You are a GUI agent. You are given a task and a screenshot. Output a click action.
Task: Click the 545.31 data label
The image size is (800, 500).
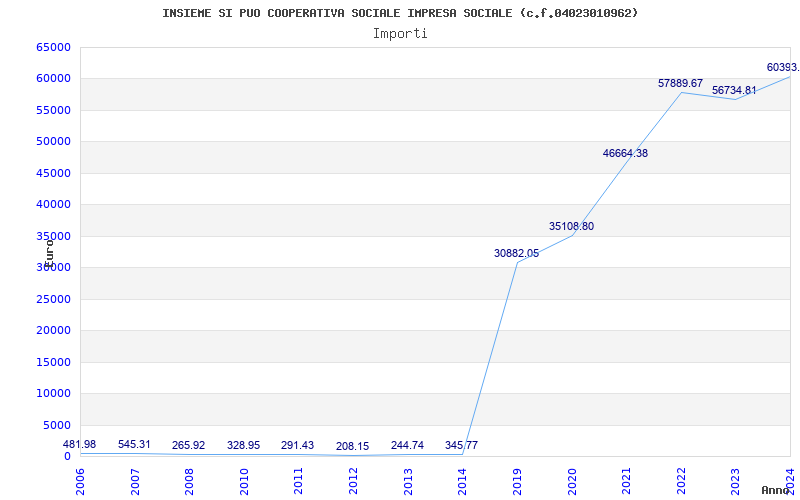tap(134, 444)
